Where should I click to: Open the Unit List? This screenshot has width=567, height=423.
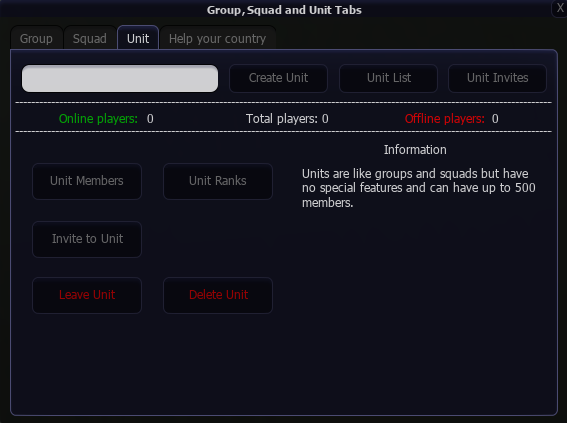pyautogui.click(x=389, y=78)
